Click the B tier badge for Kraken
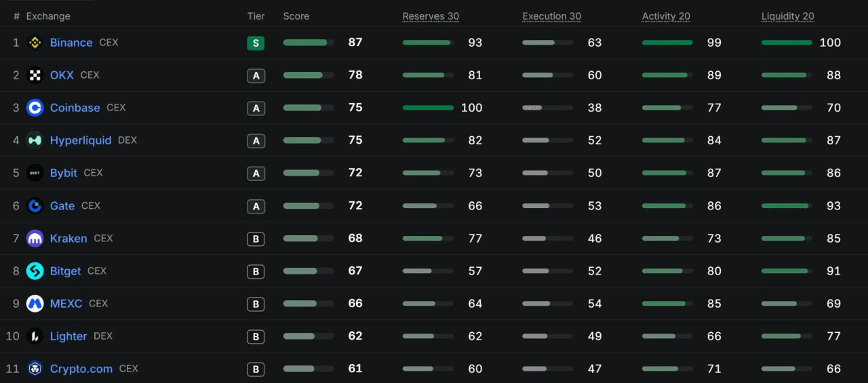The height and width of the screenshot is (383, 868). [x=256, y=239]
